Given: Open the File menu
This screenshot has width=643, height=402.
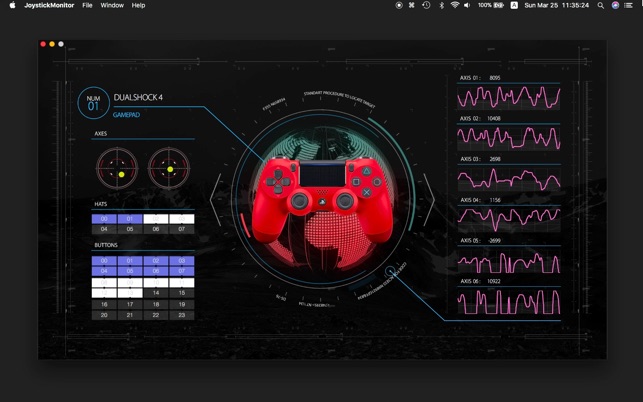Looking at the screenshot, I should [x=87, y=5].
